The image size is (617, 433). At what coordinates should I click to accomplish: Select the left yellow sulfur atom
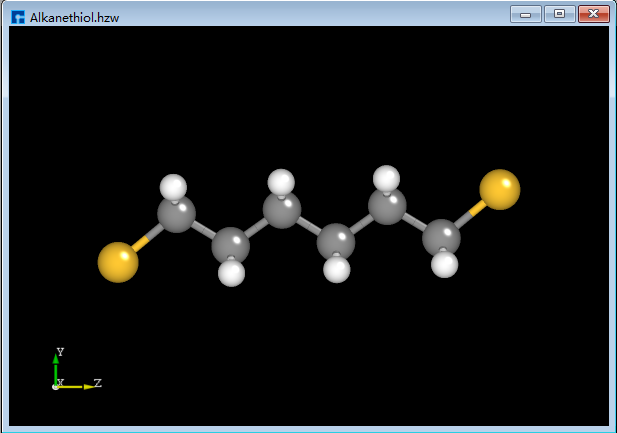tap(118, 262)
